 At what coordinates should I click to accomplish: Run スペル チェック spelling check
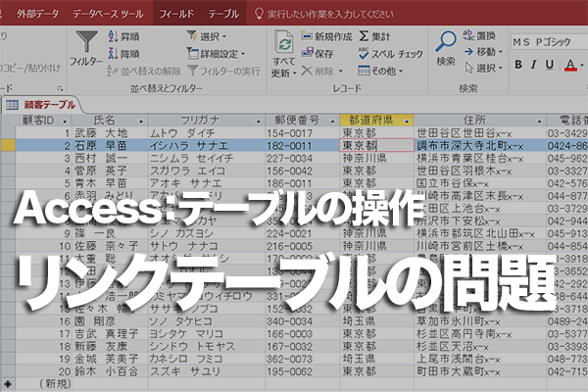(390, 54)
